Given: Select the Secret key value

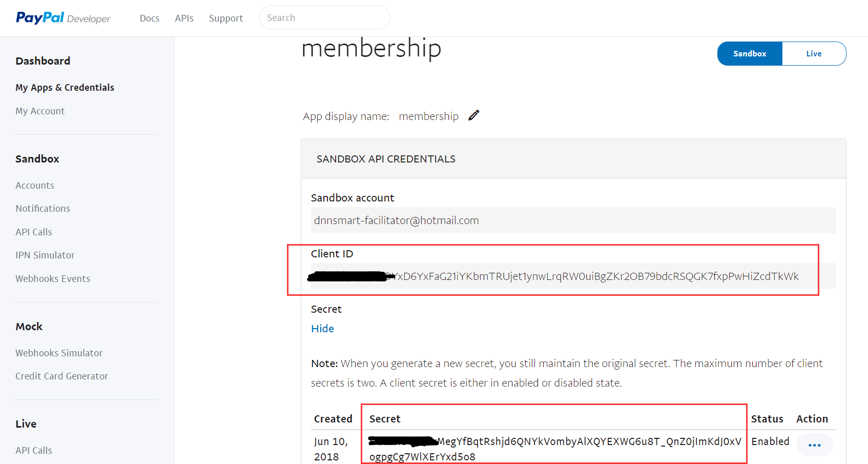Looking at the screenshot, I should pos(555,449).
